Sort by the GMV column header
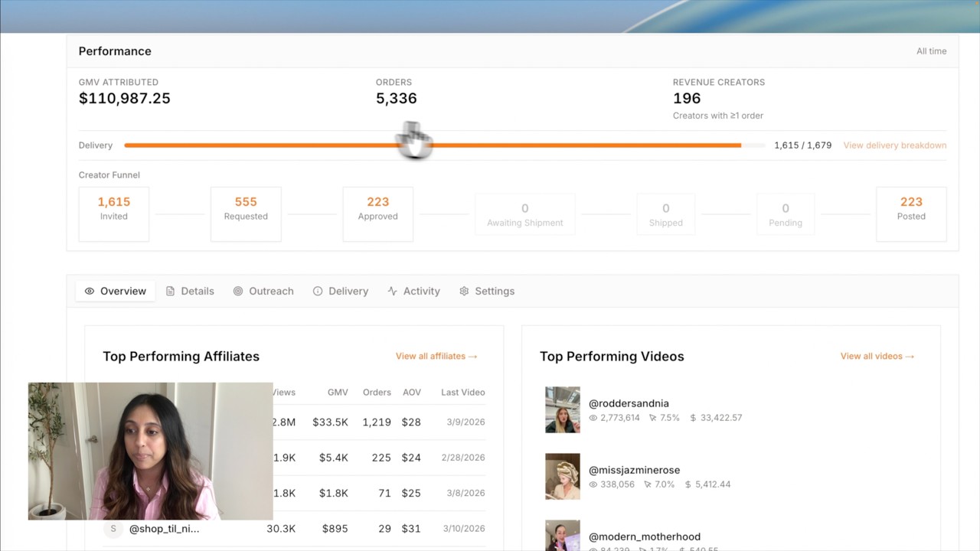The image size is (980, 551). (338, 392)
